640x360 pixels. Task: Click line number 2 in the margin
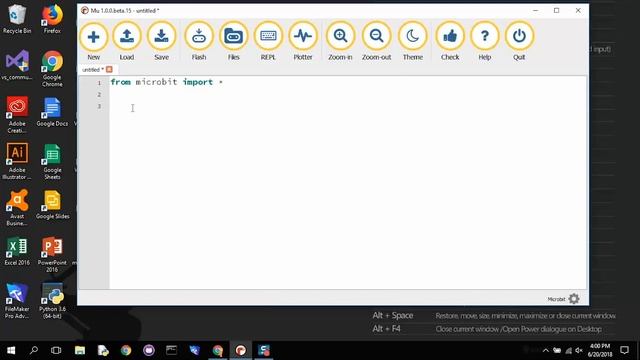click(99, 95)
